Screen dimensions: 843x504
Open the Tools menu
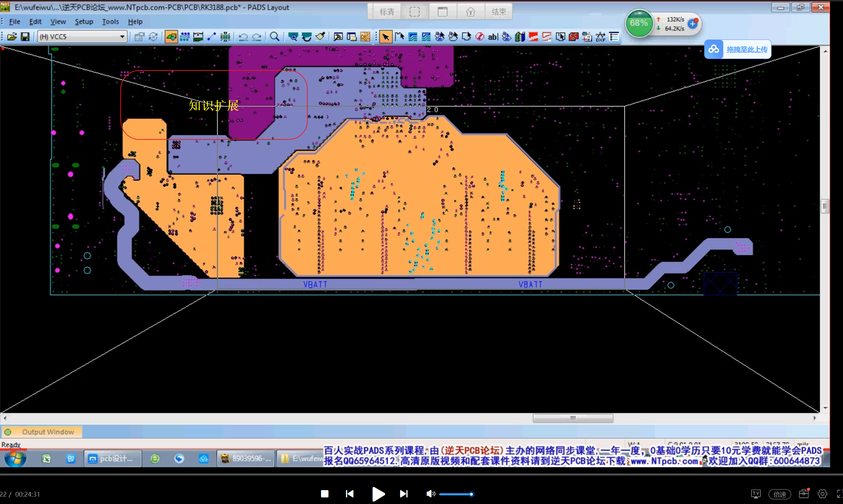pos(110,22)
